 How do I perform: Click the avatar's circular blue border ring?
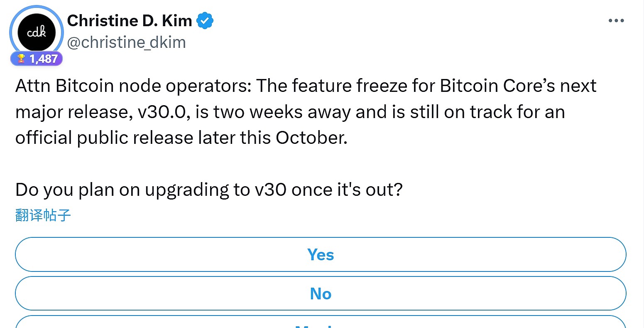coord(37,7)
